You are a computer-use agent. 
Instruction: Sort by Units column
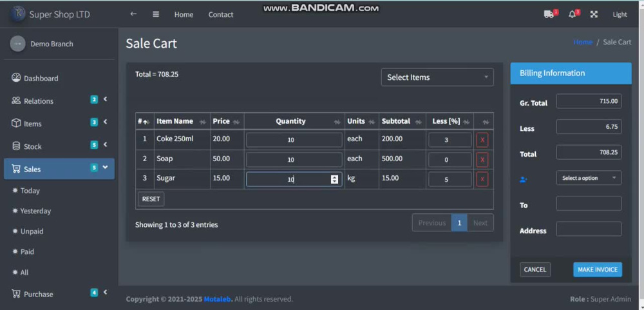pyautogui.click(x=361, y=121)
